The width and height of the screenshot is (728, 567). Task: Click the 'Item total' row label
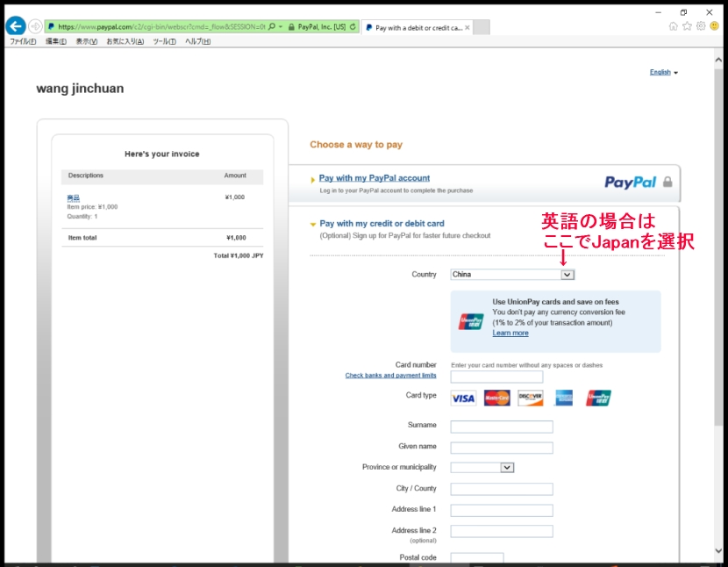coord(82,238)
